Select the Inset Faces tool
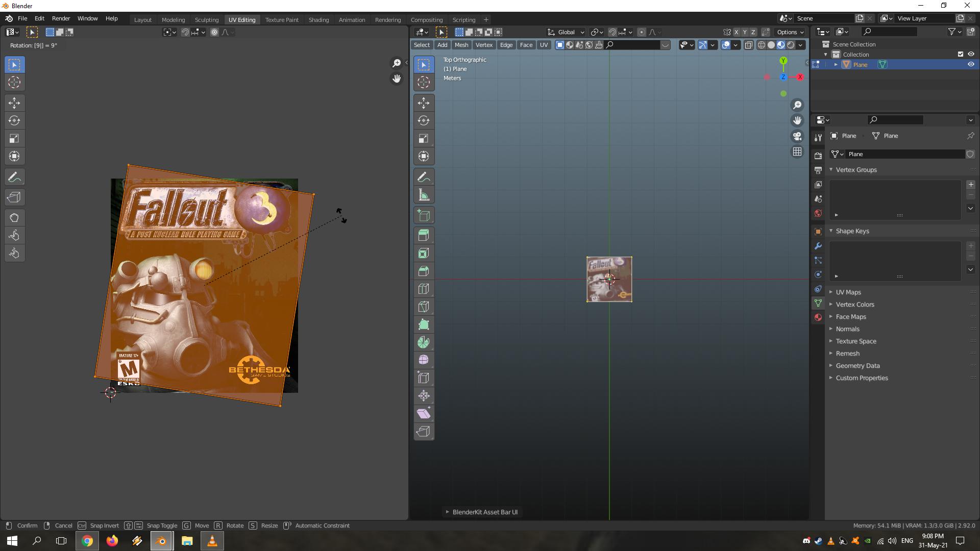980x551 pixels. [x=424, y=253]
